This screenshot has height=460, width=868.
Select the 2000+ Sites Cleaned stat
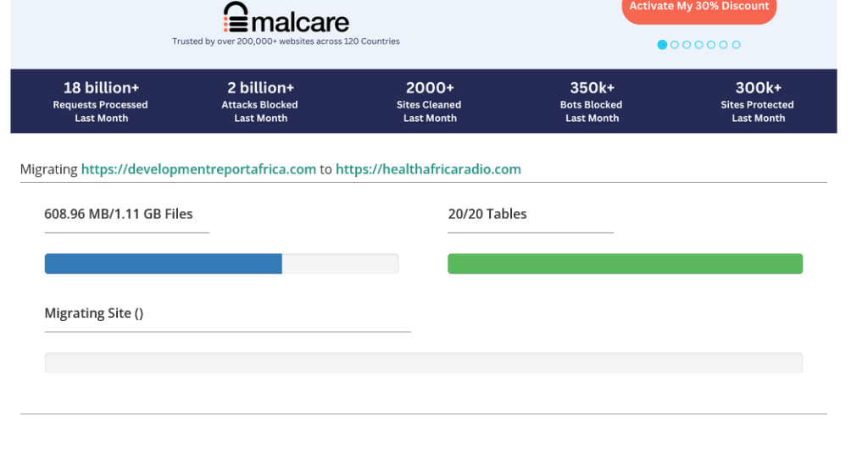click(430, 102)
